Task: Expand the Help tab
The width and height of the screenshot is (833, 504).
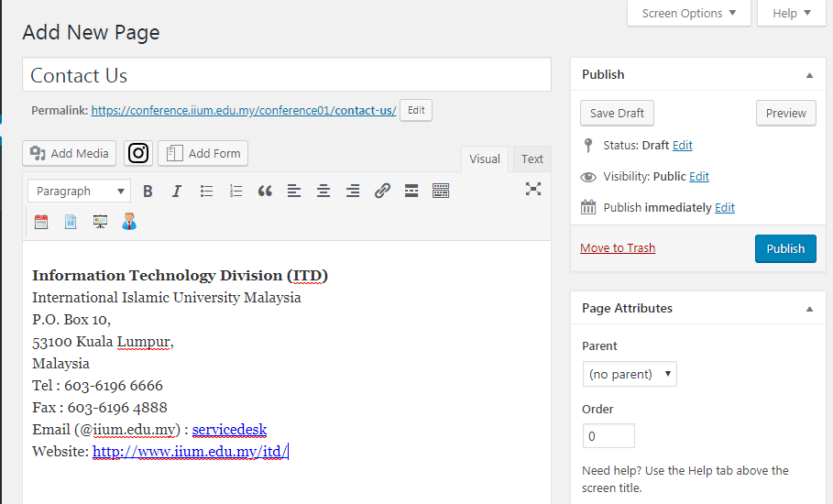Action: point(792,13)
